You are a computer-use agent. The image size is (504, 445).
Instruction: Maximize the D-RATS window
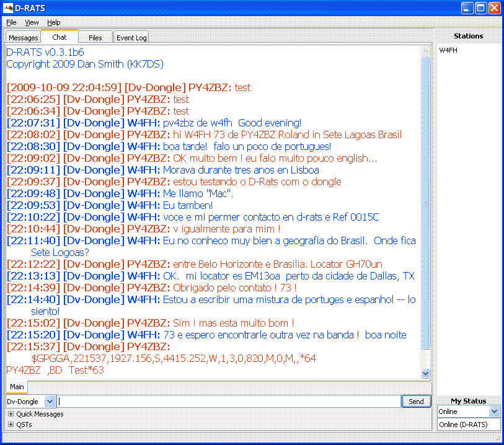click(x=481, y=8)
